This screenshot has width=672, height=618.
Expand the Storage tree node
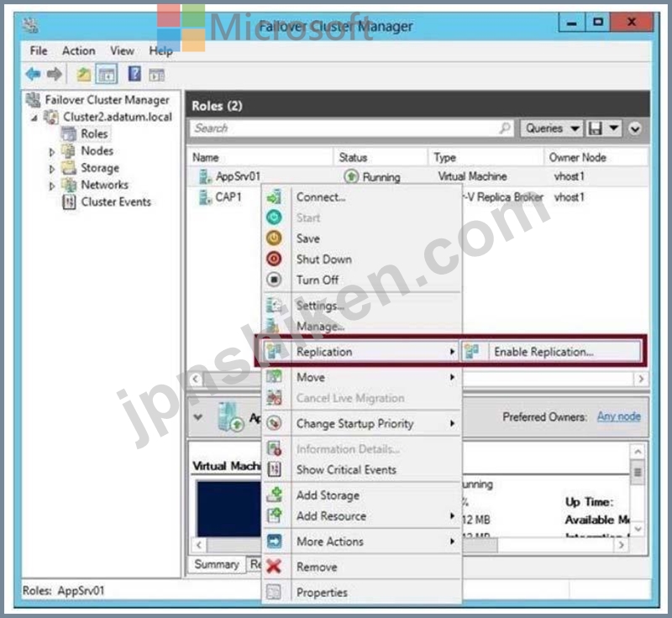[x=52, y=169]
